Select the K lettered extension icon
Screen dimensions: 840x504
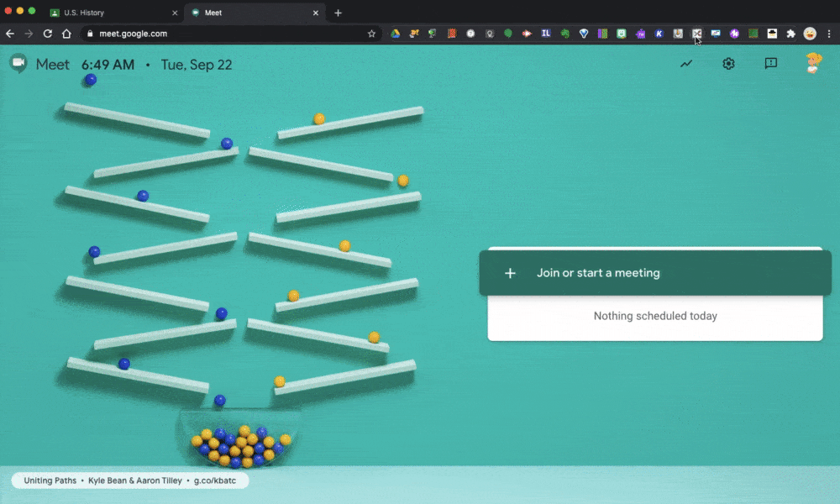tap(659, 34)
